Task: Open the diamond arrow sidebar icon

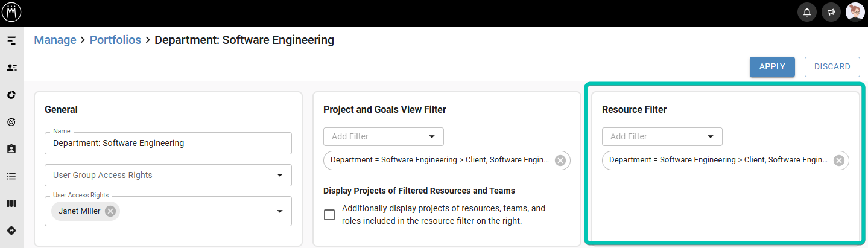Action: pyautogui.click(x=11, y=231)
